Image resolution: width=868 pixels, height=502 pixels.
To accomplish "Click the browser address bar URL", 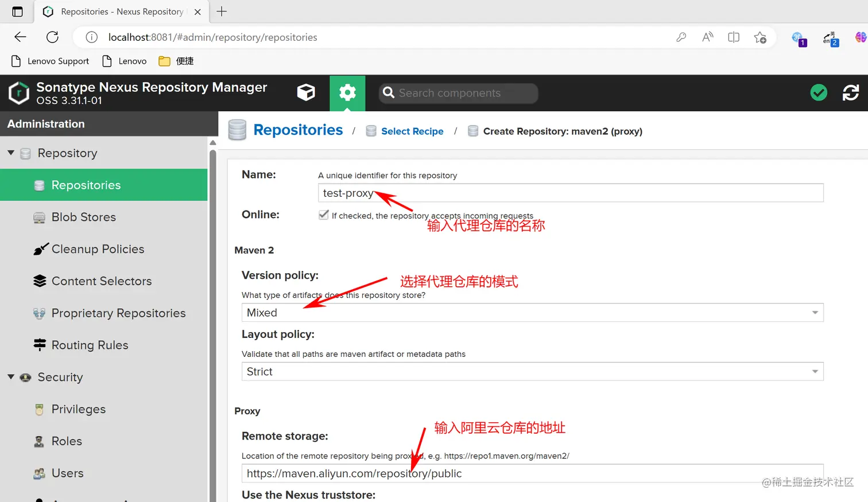I will click(x=213, y=37).
